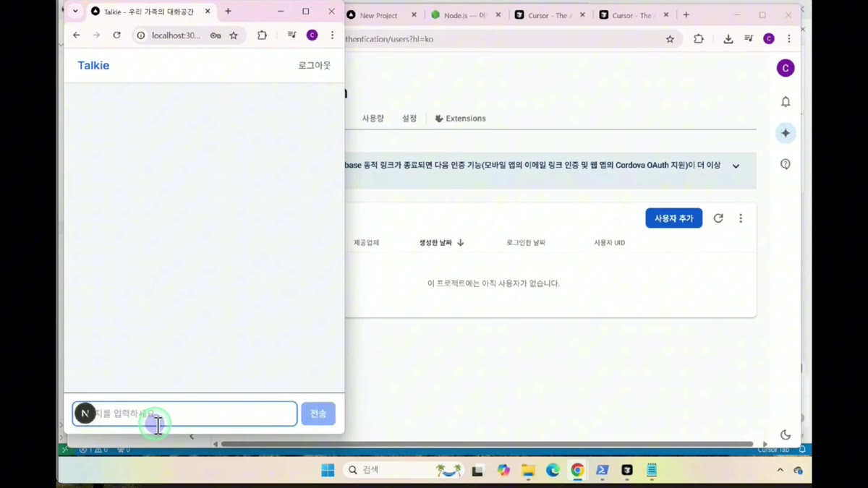Open a new tab in Talkie window
Viewport: 868px width, 488px height.
pos(228,12)
